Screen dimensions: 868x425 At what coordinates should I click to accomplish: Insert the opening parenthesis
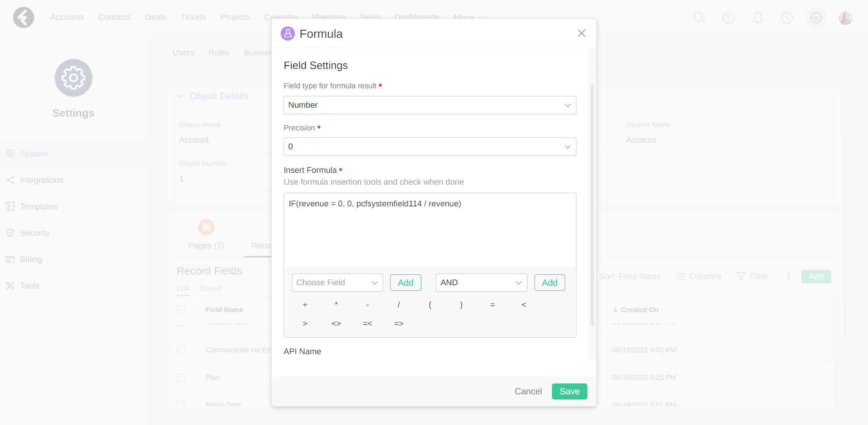[430, 305]
